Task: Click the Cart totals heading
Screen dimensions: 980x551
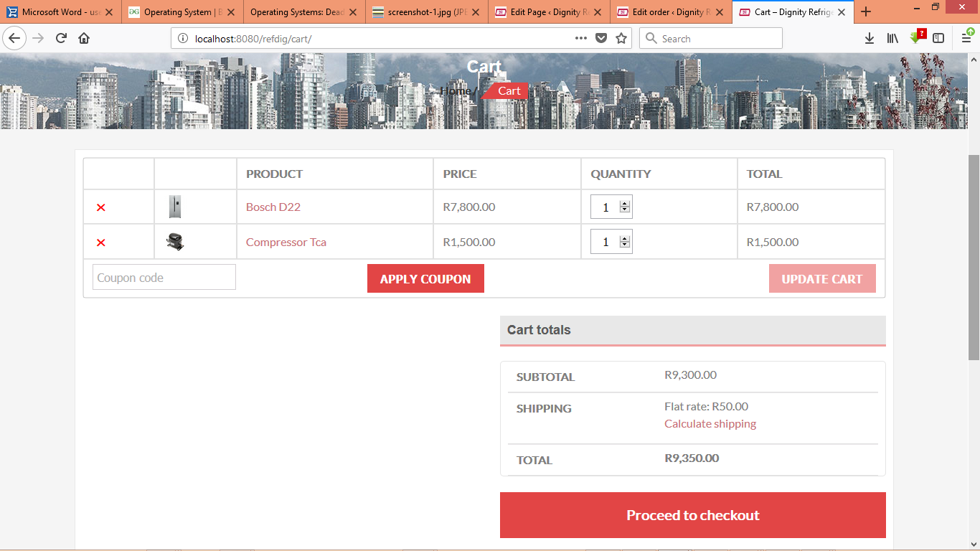Action: (x=539, y=330)
